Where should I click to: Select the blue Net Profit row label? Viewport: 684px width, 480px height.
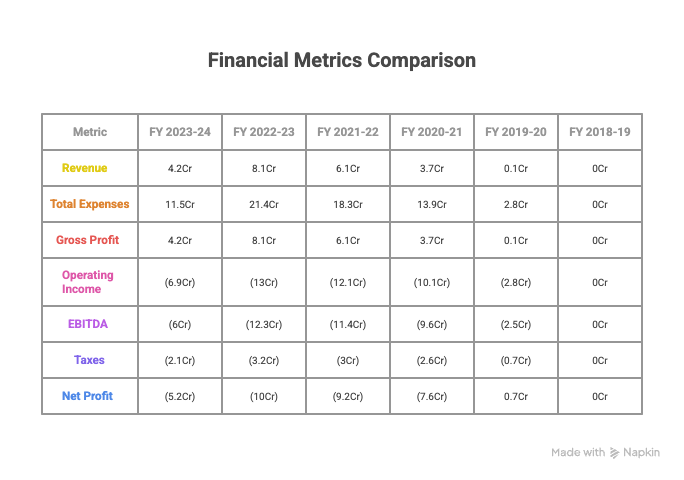coord(87,396)
